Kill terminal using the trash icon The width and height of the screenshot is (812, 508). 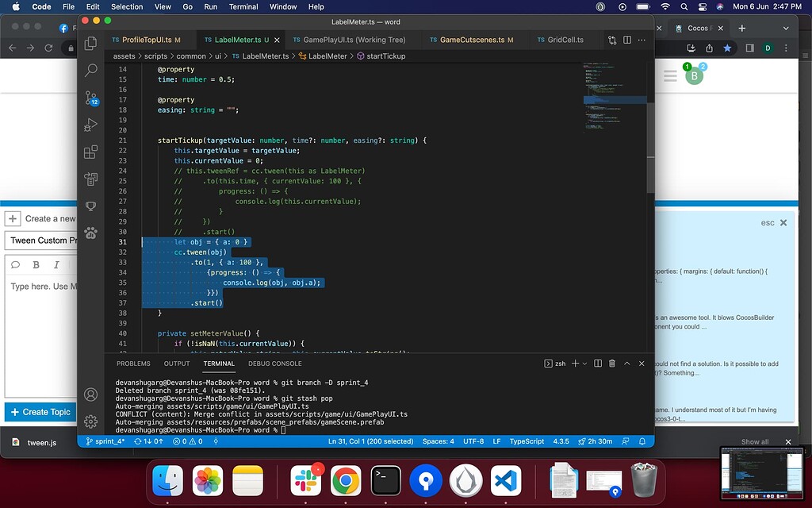pos(611,364)
